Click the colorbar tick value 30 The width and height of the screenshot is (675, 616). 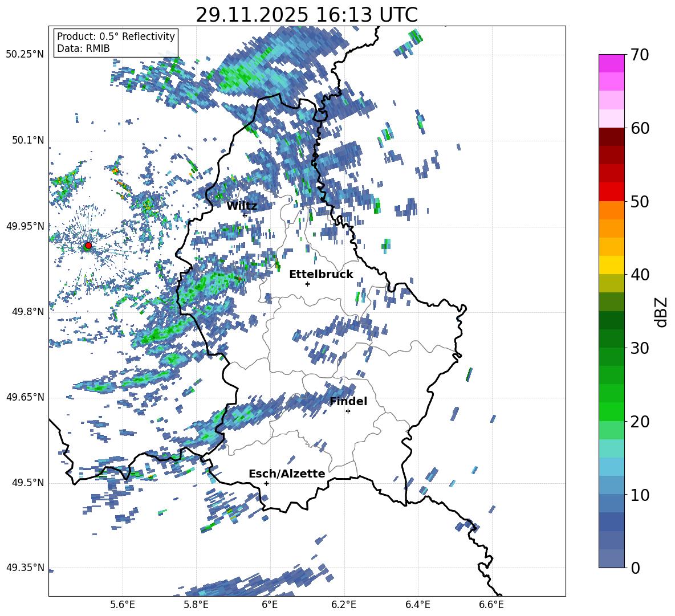point(640,348)
